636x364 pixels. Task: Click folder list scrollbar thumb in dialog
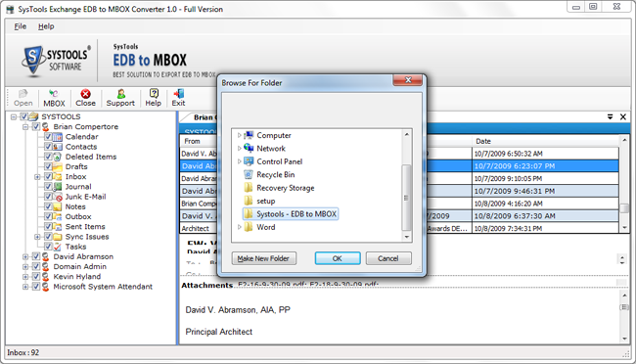(406, 198)
